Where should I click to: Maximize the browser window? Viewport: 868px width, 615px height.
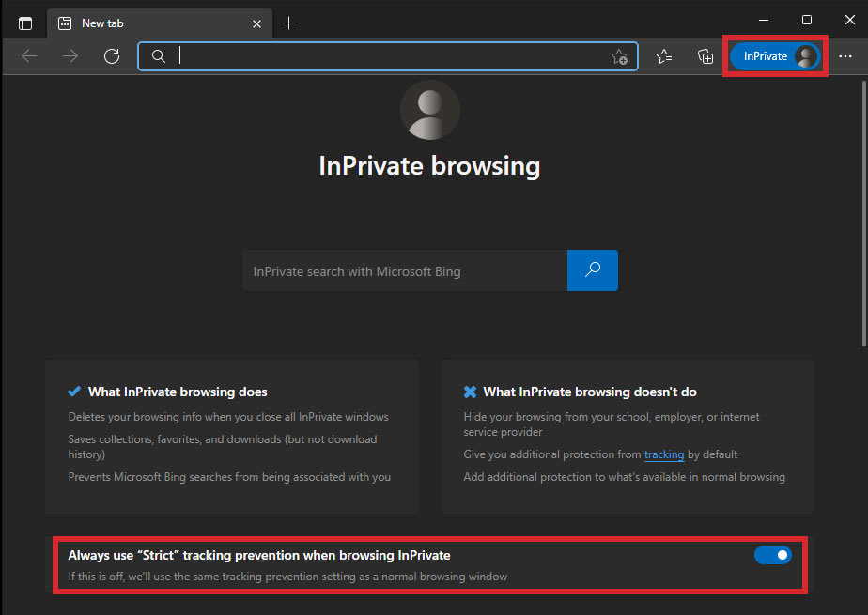[807, 20]
